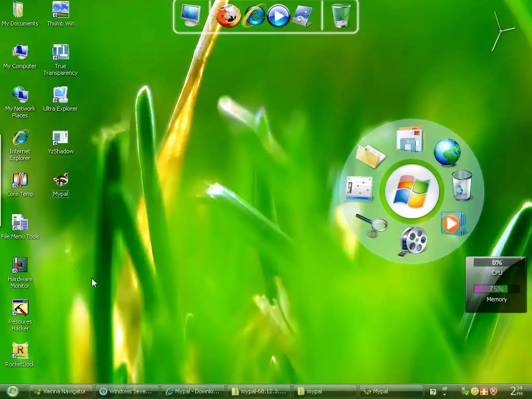Open Thumb Win desktop shortcut
This screenshot has height=399, width=532.
[61, 14]
